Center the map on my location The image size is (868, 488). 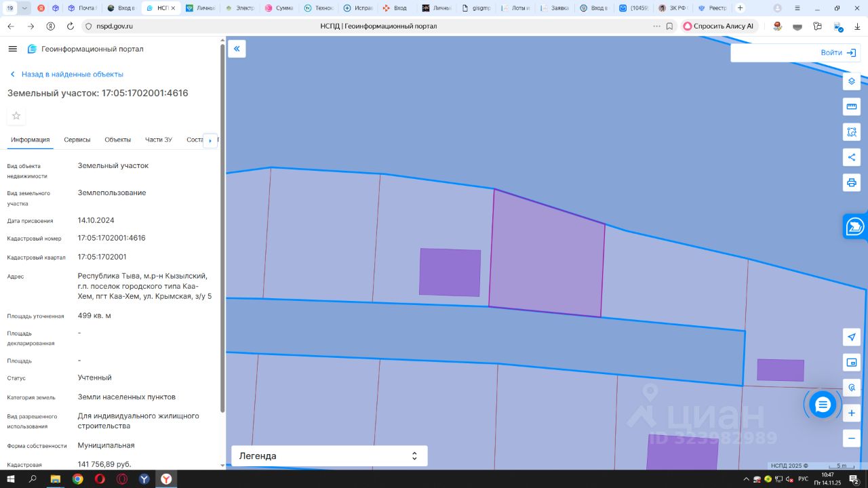tap(852, 337)
